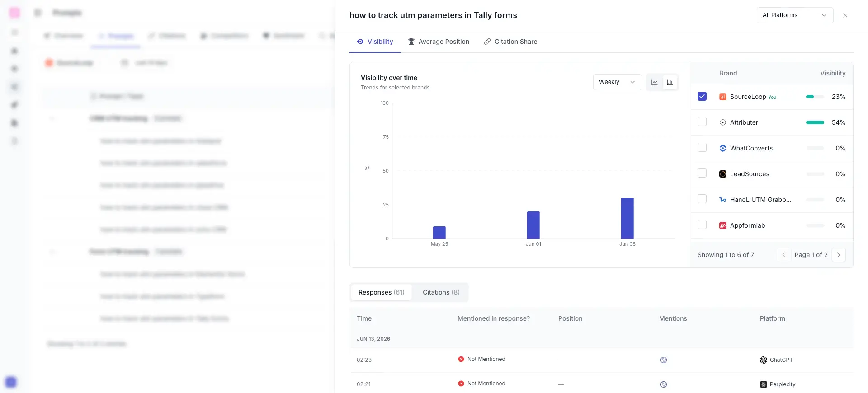Click the LeadSources brand logo icon
This screenshot has height=393, width=868.
722,174
